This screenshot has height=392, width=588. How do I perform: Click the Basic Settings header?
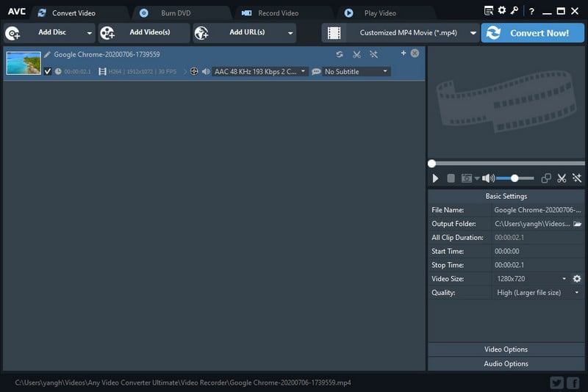[x=506, y=196]
